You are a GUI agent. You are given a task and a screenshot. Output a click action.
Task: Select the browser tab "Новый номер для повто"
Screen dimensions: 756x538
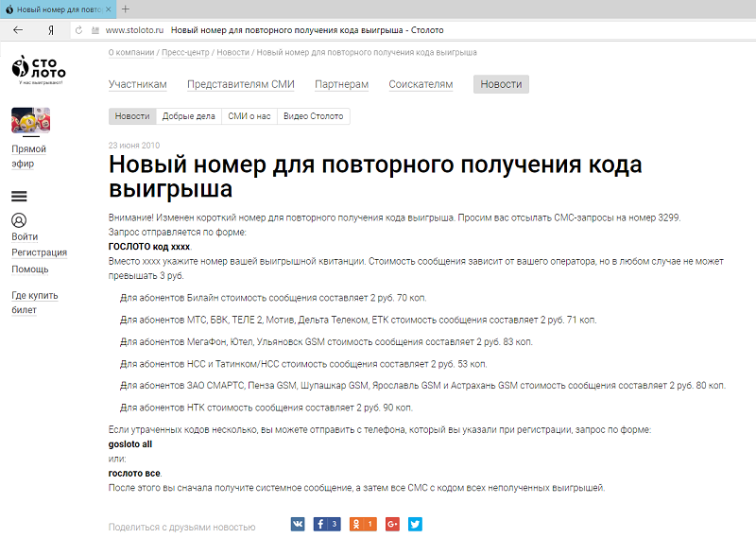(x=58, y=9)
